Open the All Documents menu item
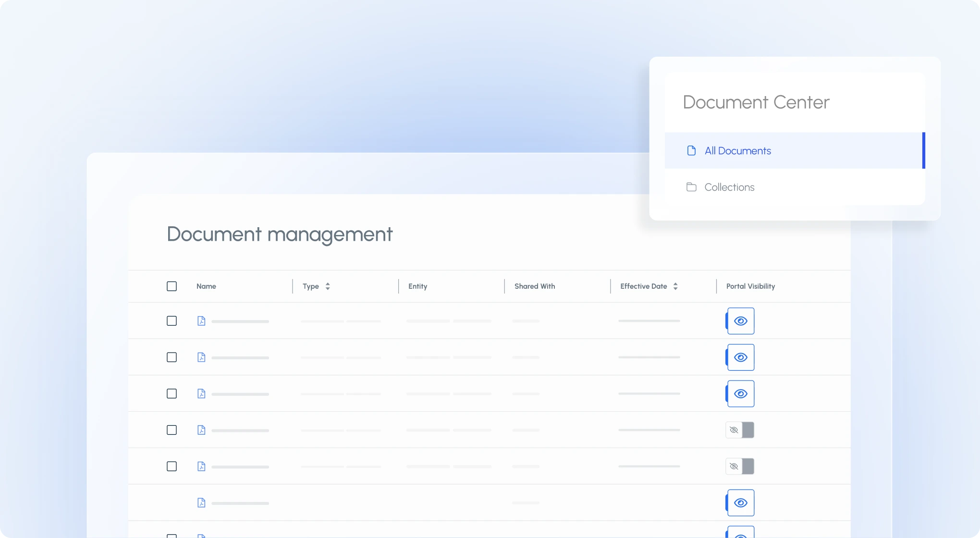The width and height of the screenshot is (980, 538). click(737, 151)
